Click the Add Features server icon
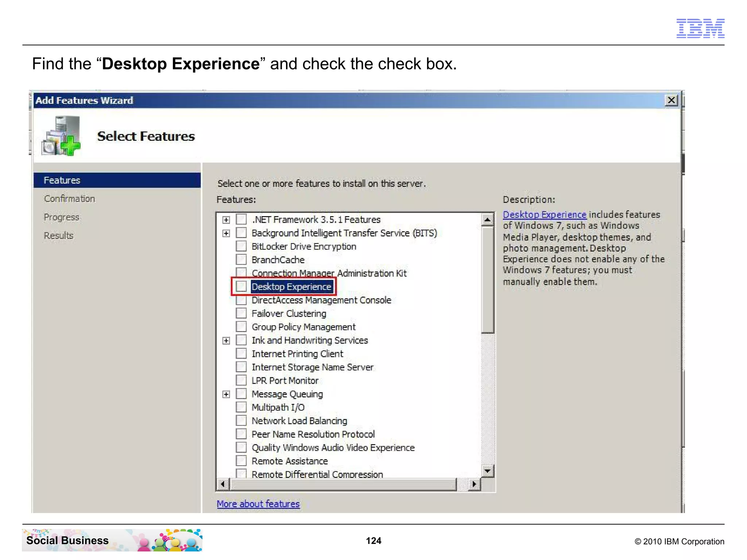The height and width of the screenshot is (560, 747). click(x=61, y=136)
